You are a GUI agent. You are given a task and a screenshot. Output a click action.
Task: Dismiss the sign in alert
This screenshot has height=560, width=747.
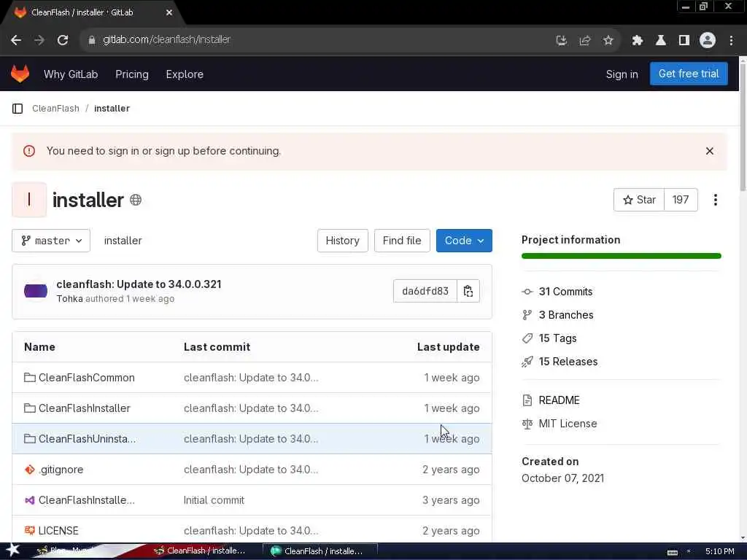coord(709,151)
